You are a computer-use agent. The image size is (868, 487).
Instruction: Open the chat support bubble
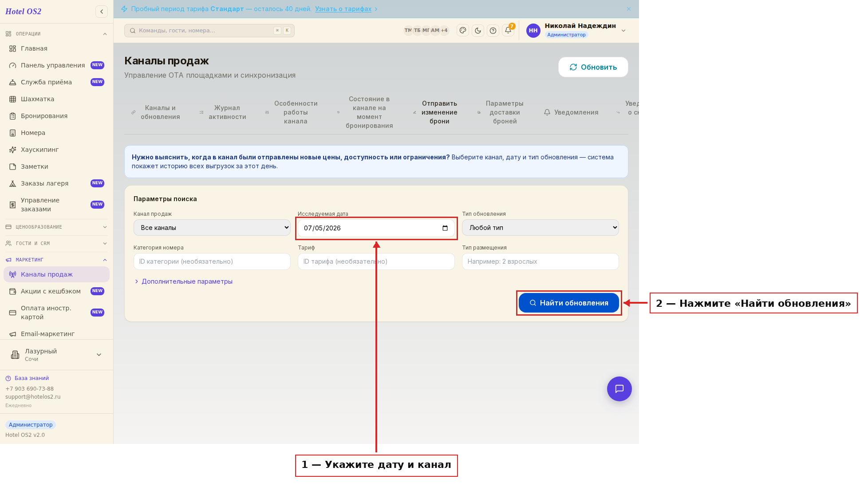pyautogui.click(x=619, y=389)
